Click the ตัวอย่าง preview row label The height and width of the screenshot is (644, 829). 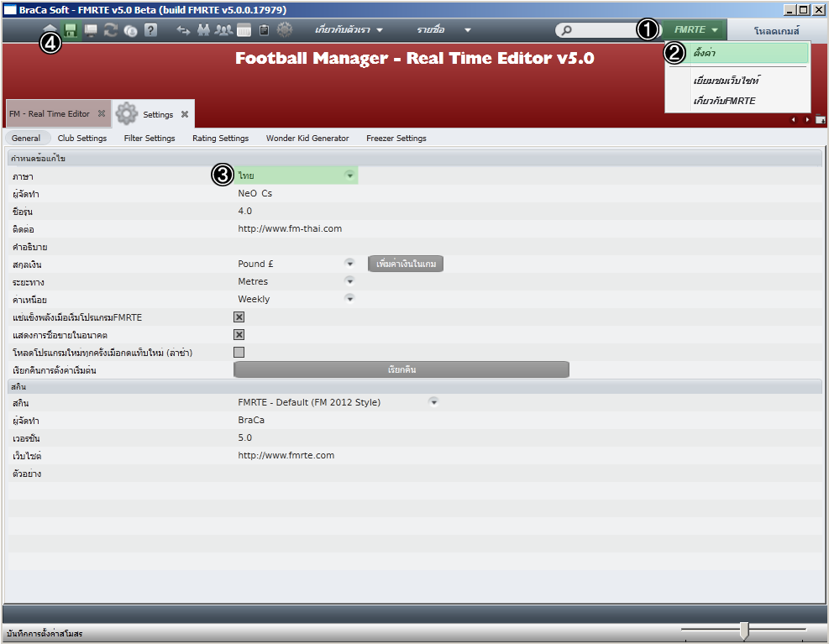[x=27, y=474]
